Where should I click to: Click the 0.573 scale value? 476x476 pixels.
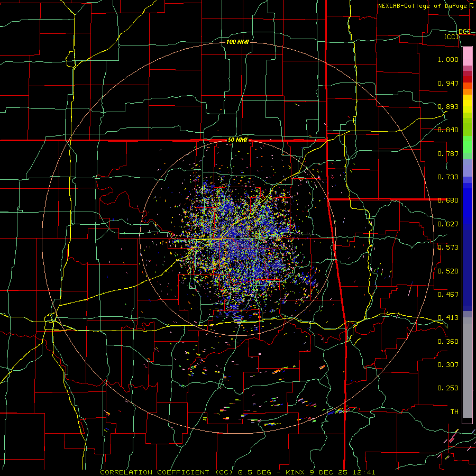(x=448, y=248)
